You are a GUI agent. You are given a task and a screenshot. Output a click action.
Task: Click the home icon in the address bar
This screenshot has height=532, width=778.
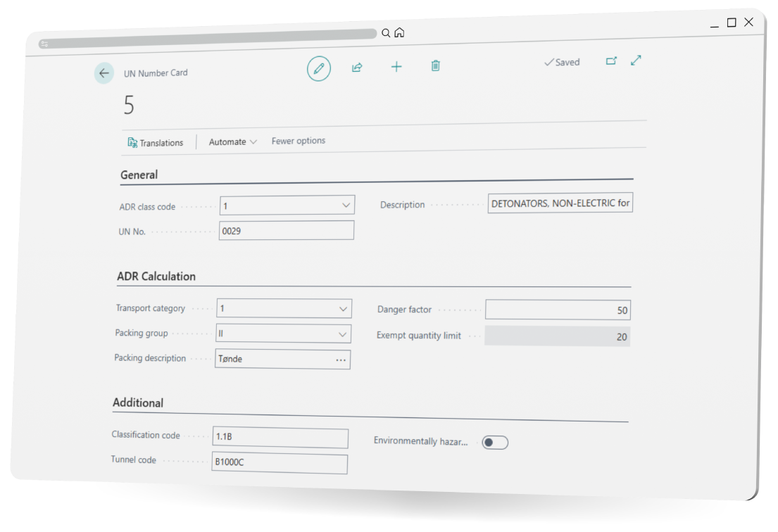398,33
